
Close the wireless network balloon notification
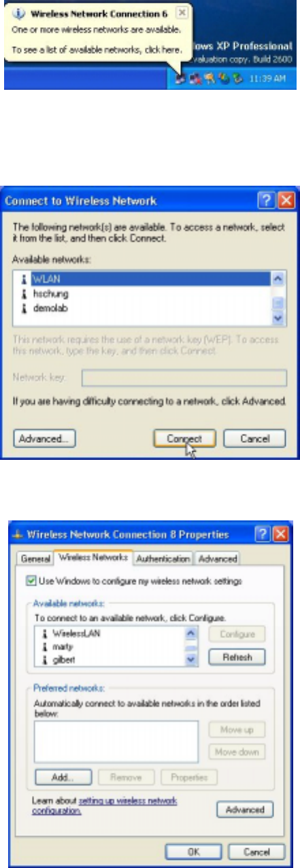pos(180,13)
